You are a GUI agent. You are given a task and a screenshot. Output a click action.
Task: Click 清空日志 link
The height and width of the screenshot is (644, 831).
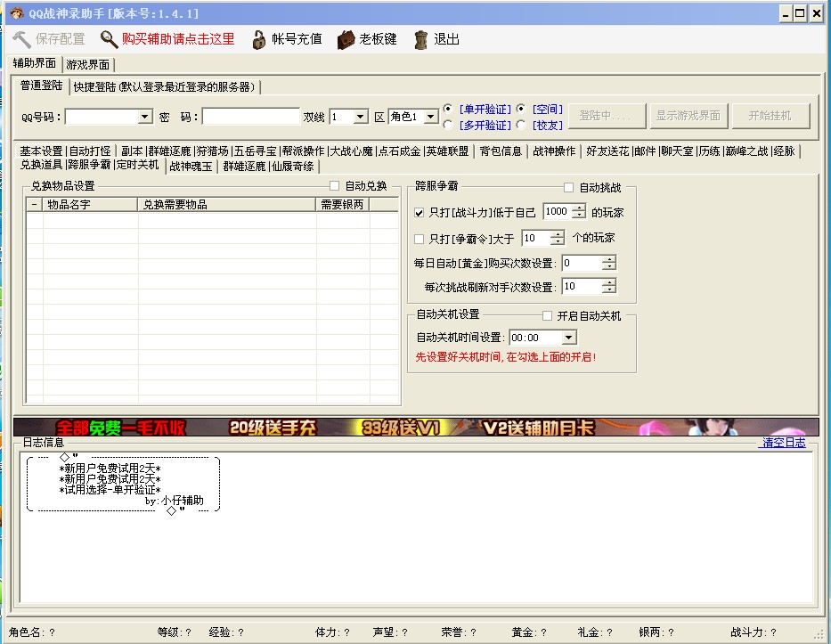coord(783,443)
